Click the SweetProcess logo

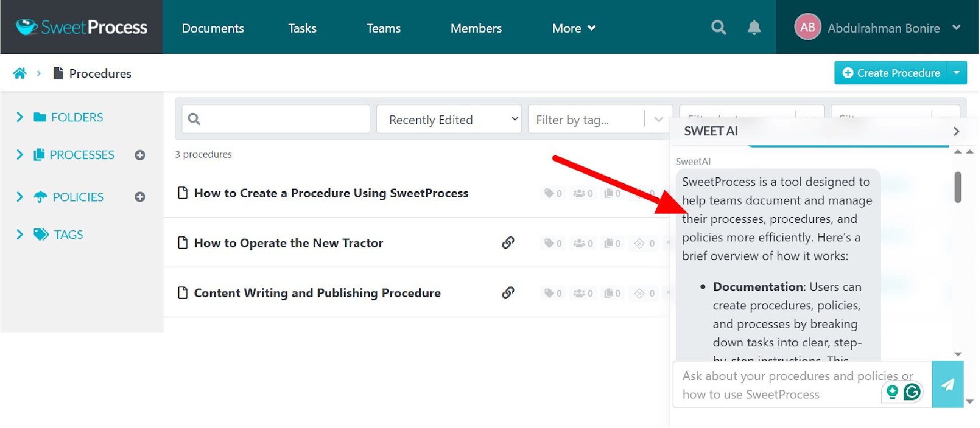point(81,27)
